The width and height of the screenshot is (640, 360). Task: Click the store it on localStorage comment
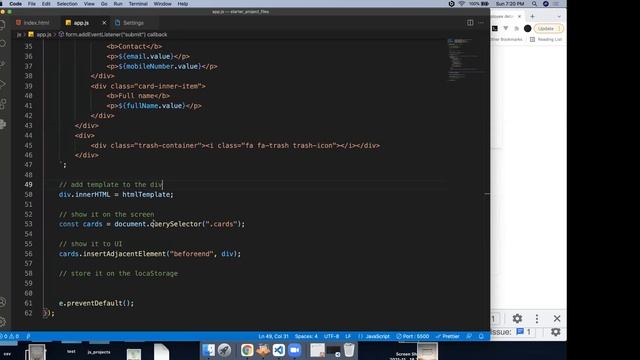click(118, 273)
